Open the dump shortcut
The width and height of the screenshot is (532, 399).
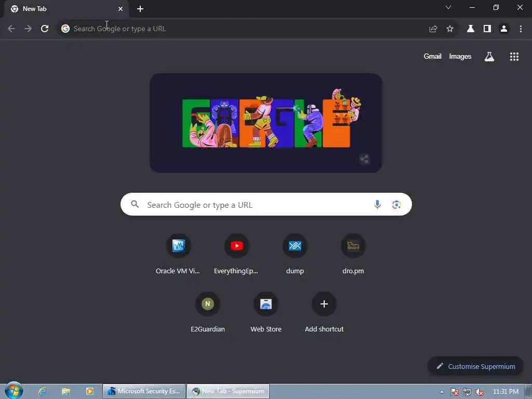coord(295,254)
